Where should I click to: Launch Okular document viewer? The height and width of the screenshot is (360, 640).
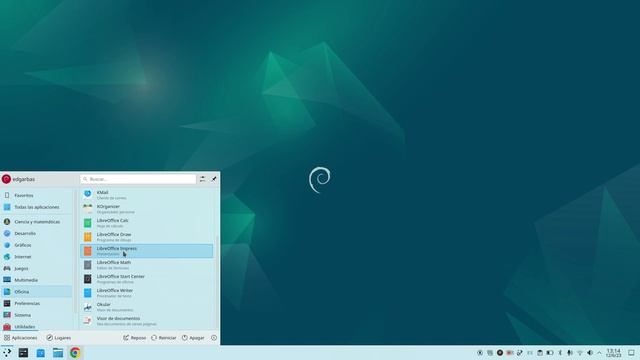[x=147, y=307]
